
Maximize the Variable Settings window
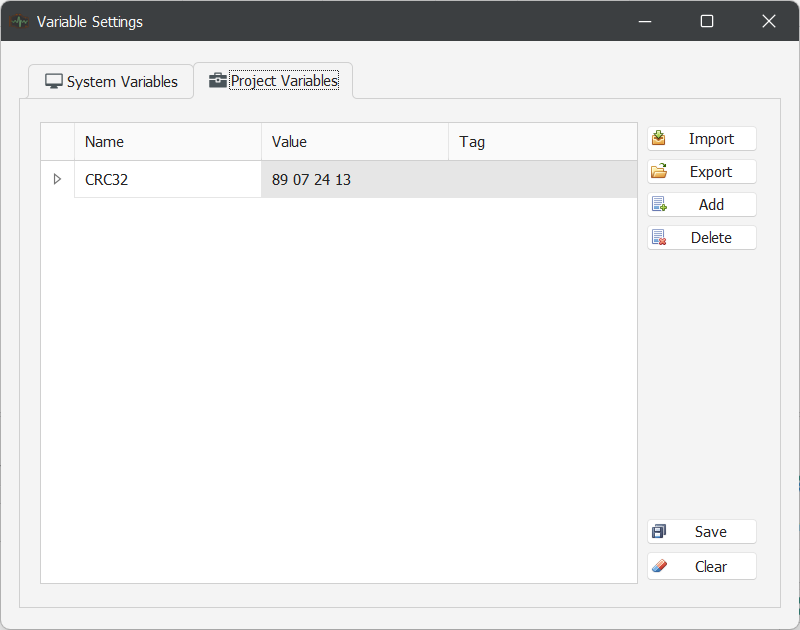click(x=707, y=21)
